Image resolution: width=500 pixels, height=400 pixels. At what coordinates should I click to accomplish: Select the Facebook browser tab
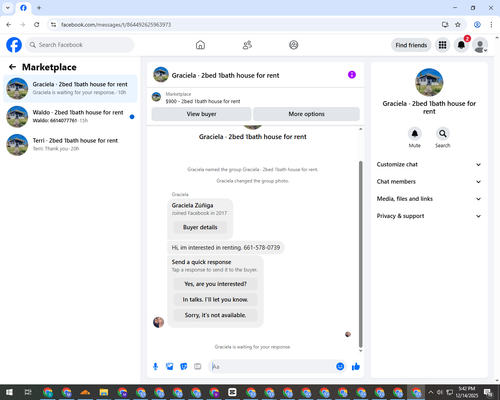click(23, 8)
